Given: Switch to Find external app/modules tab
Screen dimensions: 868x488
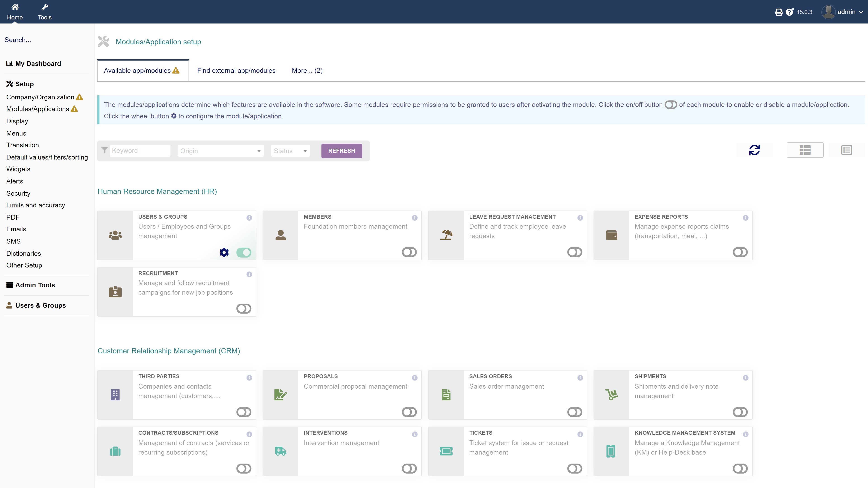Looking at the screenshot, I should click(x=236, y=71).
